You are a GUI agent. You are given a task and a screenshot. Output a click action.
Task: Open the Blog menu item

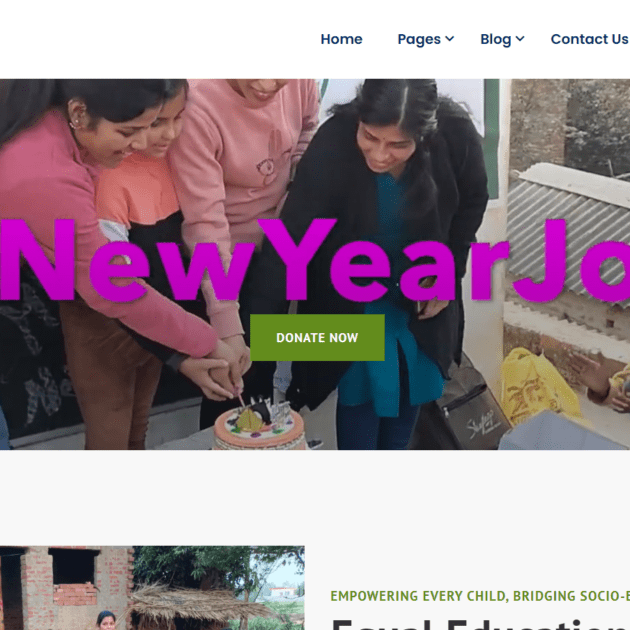495,39
